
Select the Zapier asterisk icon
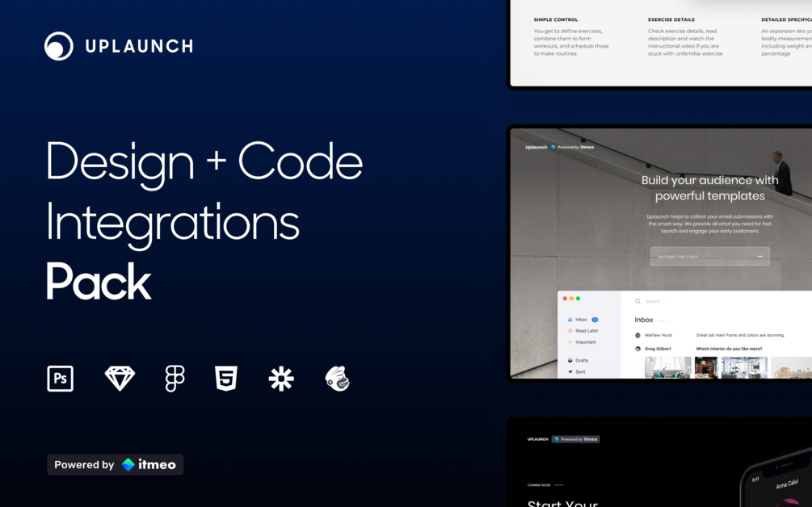[281, 378]
